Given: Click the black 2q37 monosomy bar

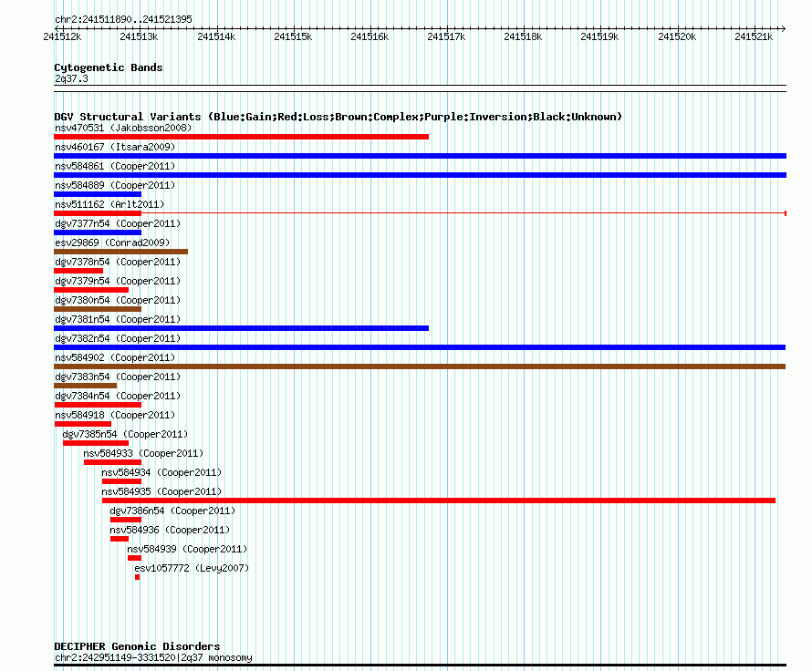Looking at the screenshot, I should [420, 666].
